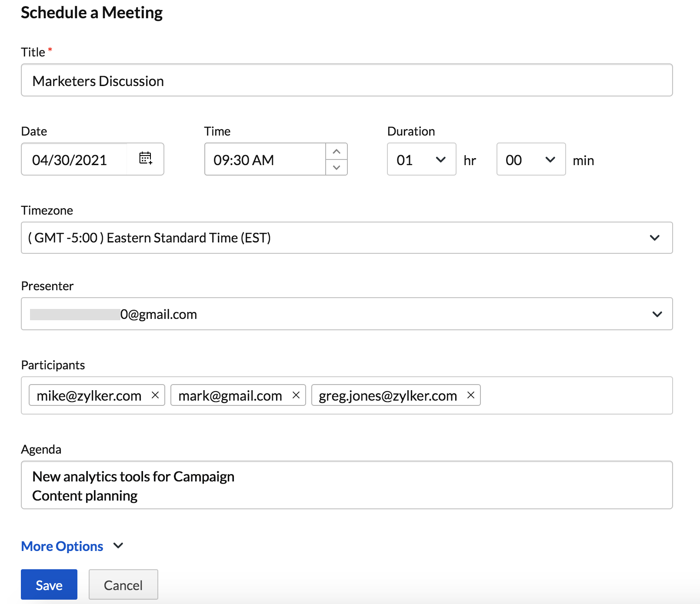Decrease meeting time with down arrow
This screenshot has width=700, height=604.
tap(337, 167)
